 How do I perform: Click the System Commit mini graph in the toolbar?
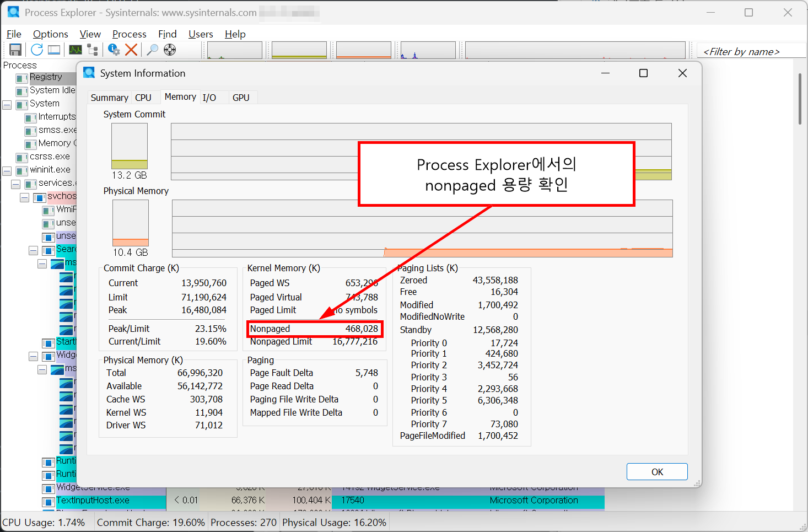pos(299,50)
